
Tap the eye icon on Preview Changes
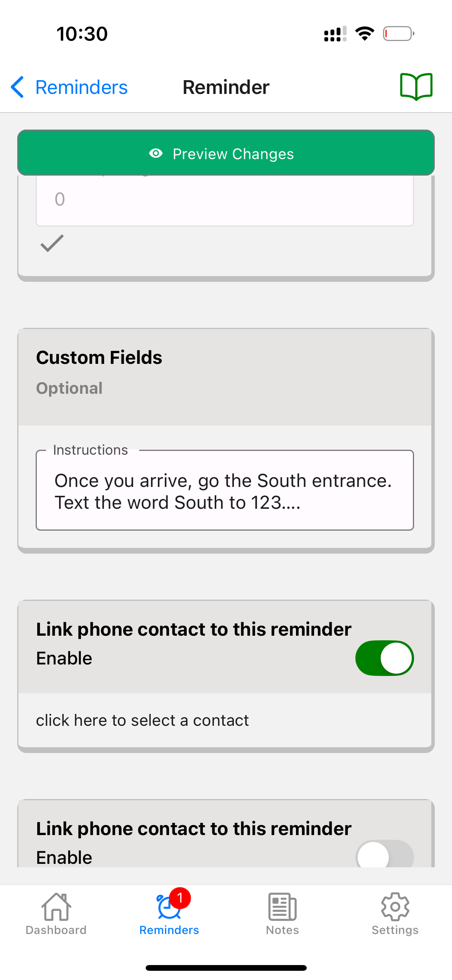pyautogui.click(x=156, y=153)
